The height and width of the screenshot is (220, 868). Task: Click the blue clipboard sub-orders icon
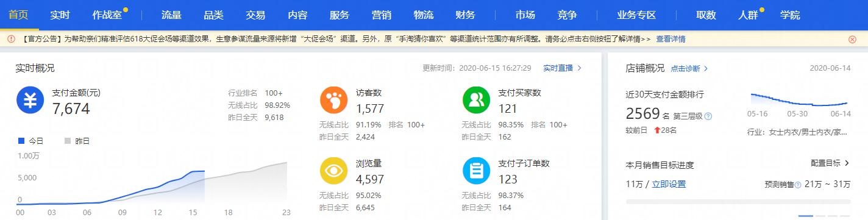tap(476, 171)
